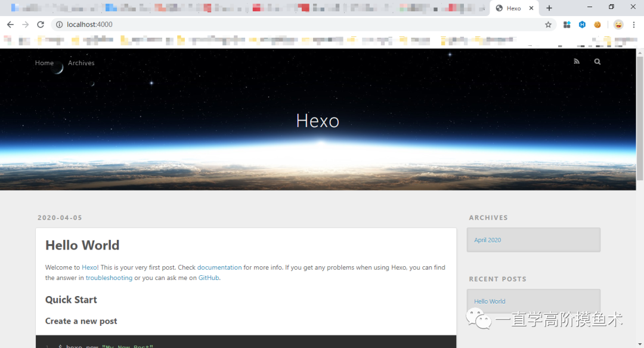Open Chrome's three-dot menu
The image size is (644, 348).
click(x=634, y=24)
